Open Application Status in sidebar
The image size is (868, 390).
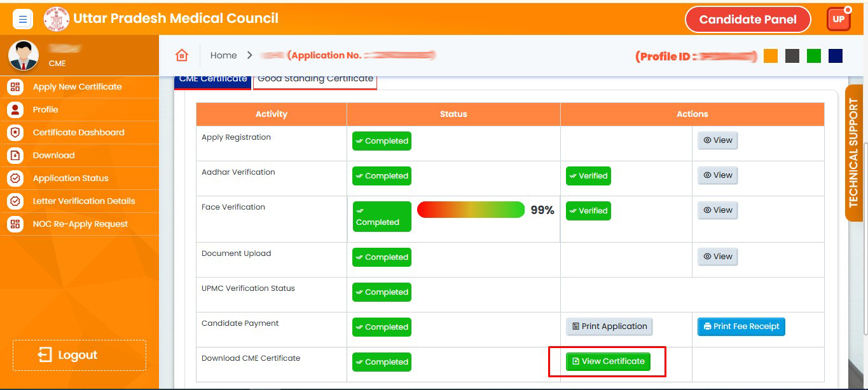click(71, 178)
